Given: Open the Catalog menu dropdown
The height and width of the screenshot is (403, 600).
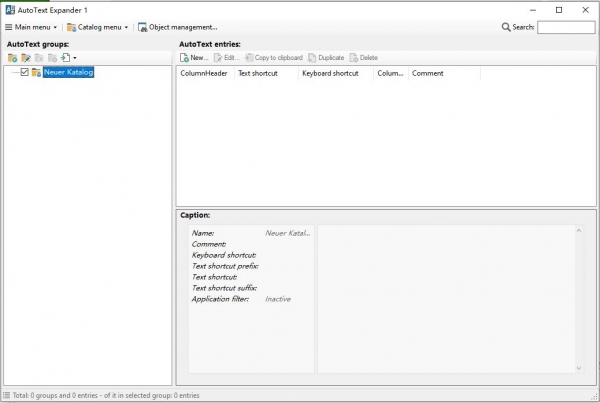Looking at the screenshot, I should (98, 27).
